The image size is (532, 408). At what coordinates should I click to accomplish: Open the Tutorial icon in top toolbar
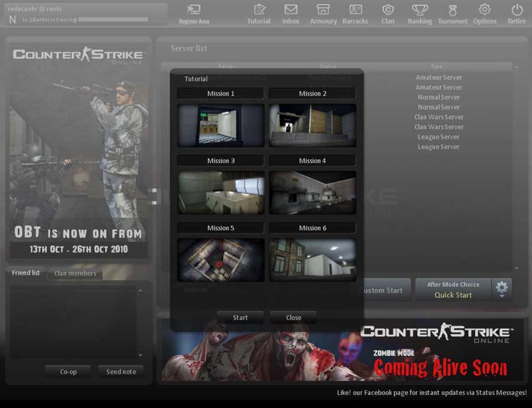(259, 10)
